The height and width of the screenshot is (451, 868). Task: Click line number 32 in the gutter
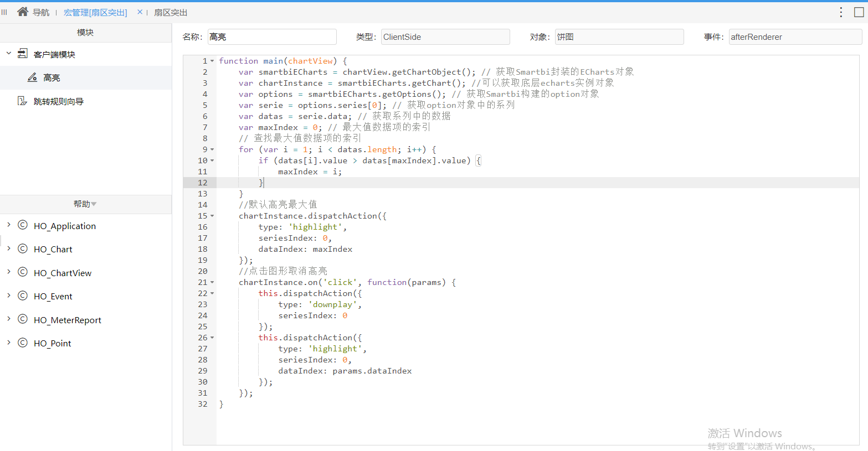[x=203, y=404]
